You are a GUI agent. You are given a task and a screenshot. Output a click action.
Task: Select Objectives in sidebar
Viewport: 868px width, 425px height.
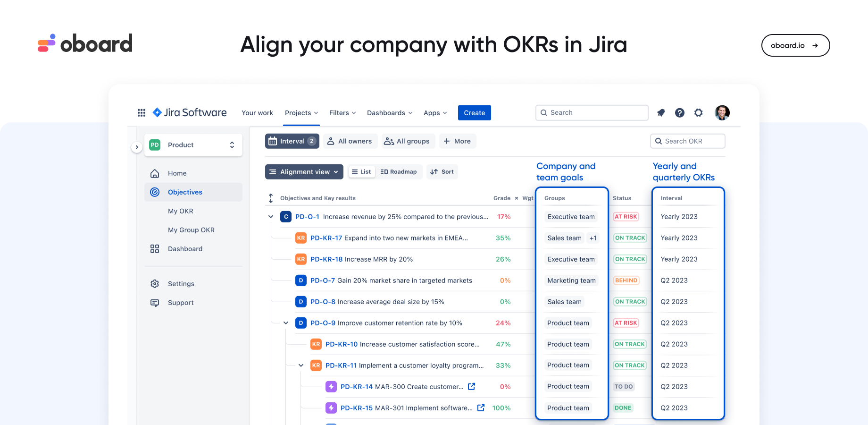click(193, 192)
